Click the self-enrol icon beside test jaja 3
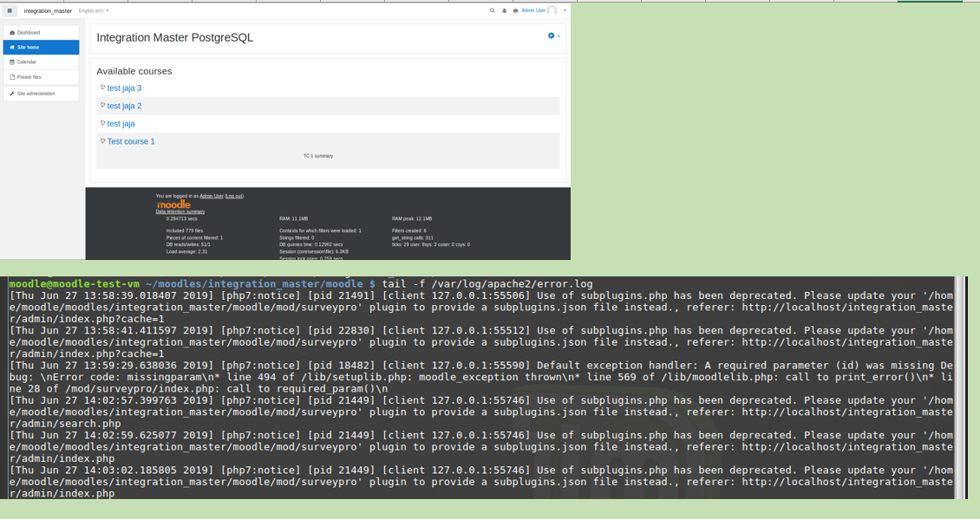 point(102,88)
